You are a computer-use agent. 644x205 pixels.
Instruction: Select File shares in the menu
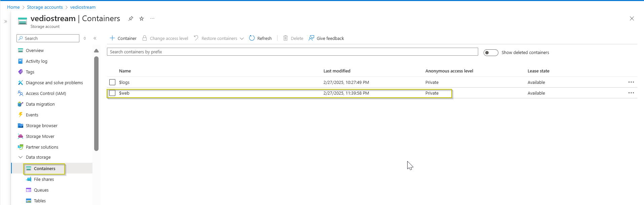click(44, 179)
